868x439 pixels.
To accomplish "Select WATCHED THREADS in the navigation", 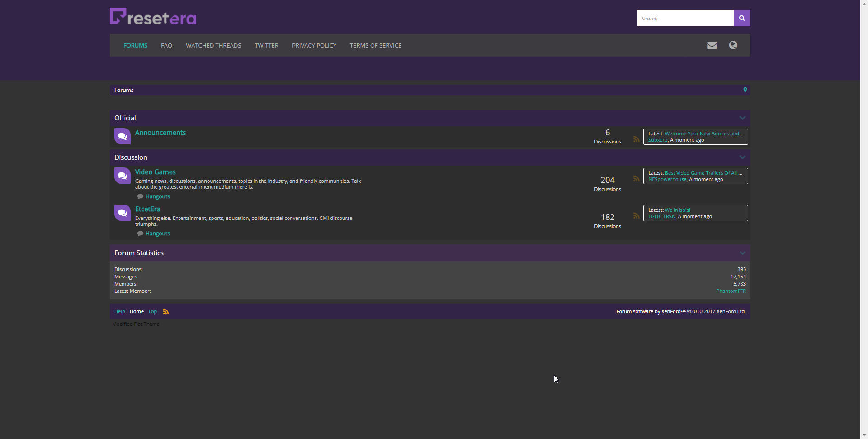I will 213,45.
